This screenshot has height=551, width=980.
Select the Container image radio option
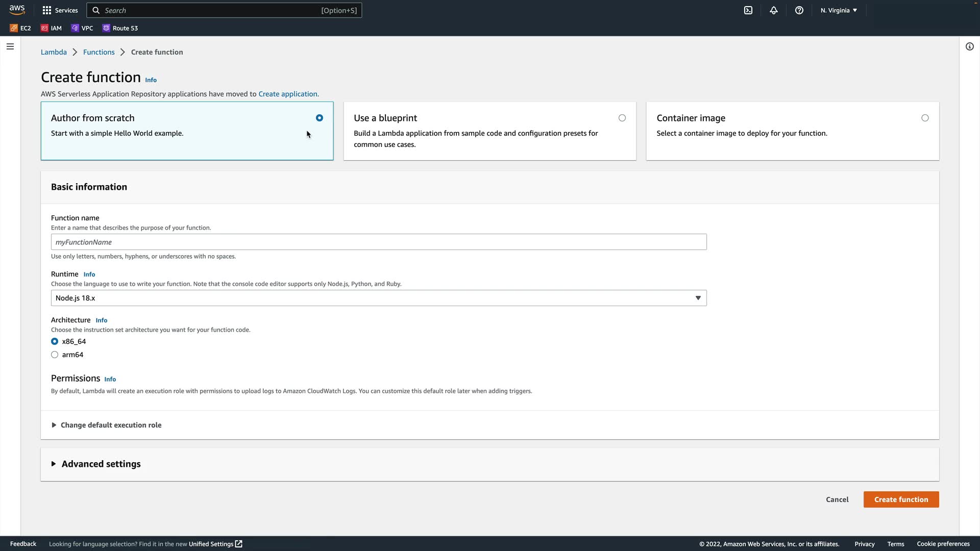(x=924, y=118)
